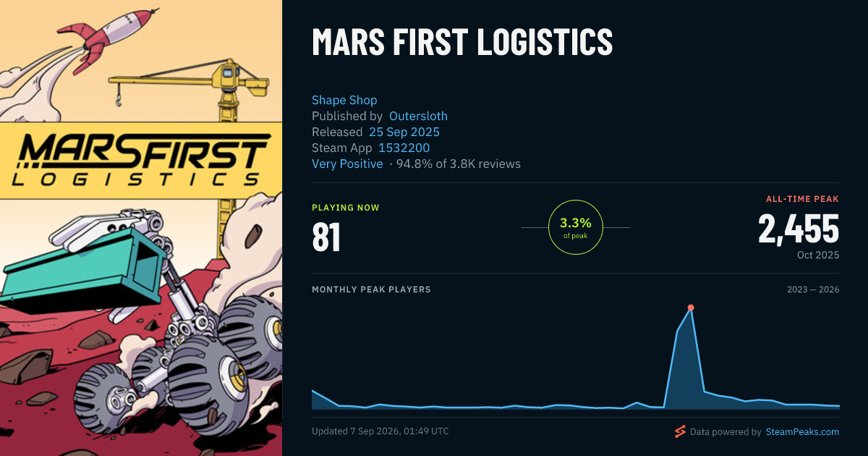Click the 2023 — 2026 chart range label
868x456 pixels.
[x=813, y=290]
